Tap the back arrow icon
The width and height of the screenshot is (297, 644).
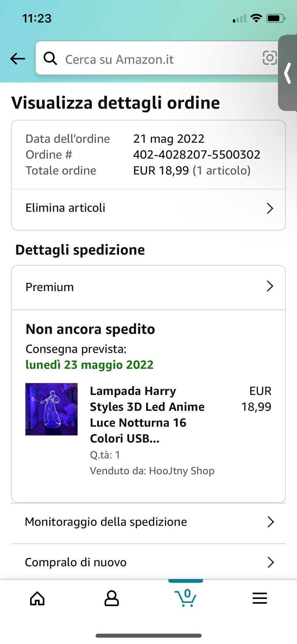click(x=18, y=58)
